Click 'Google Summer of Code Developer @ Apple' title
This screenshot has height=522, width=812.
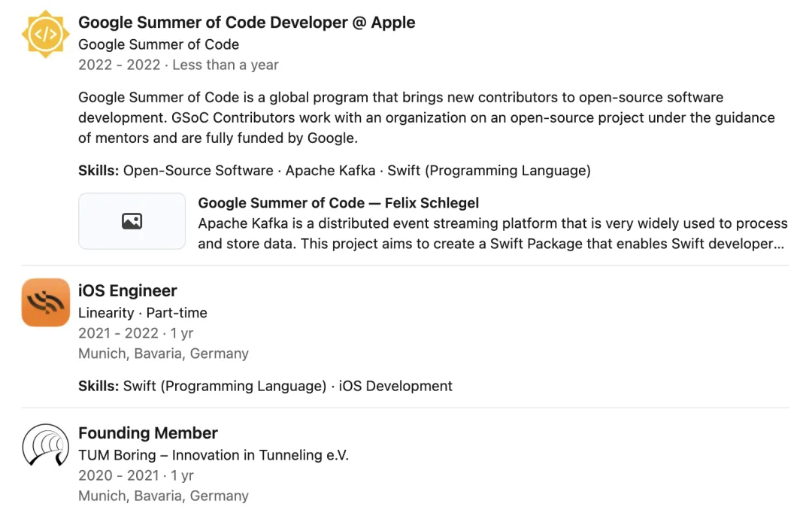point(247,23)
